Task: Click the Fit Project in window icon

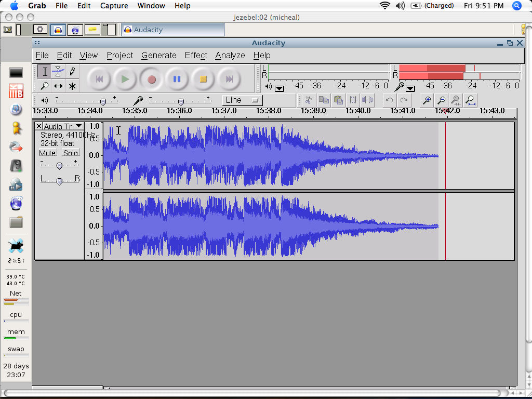Action: [470, 100]
